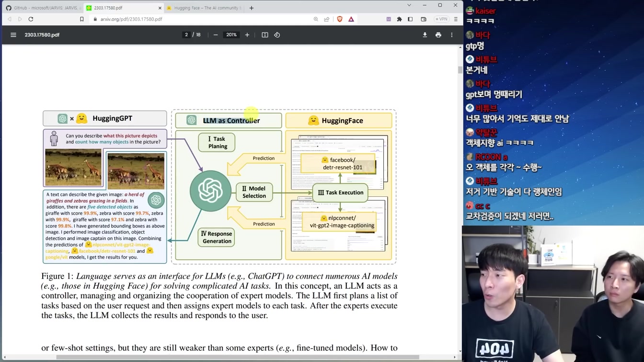Click the vertical scrollbar thumb

coord(460,70)
